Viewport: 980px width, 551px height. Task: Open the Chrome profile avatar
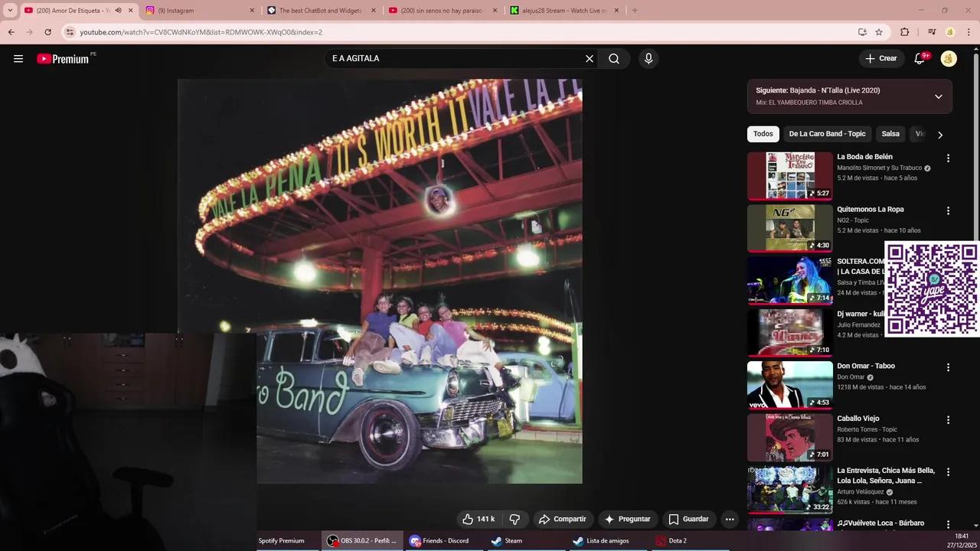950,32
